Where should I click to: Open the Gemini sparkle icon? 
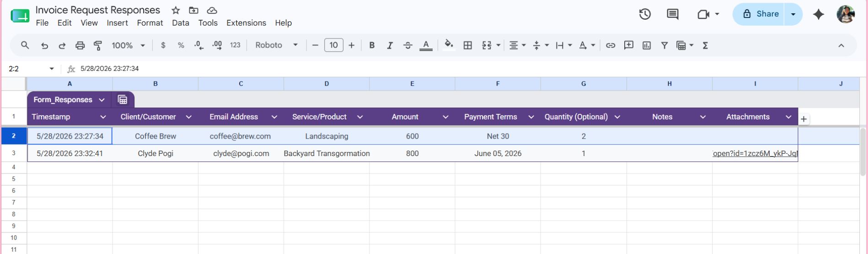[x=819, y=14]
